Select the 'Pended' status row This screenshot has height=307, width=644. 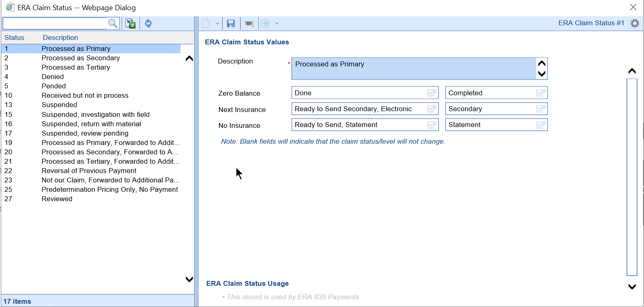91,86
